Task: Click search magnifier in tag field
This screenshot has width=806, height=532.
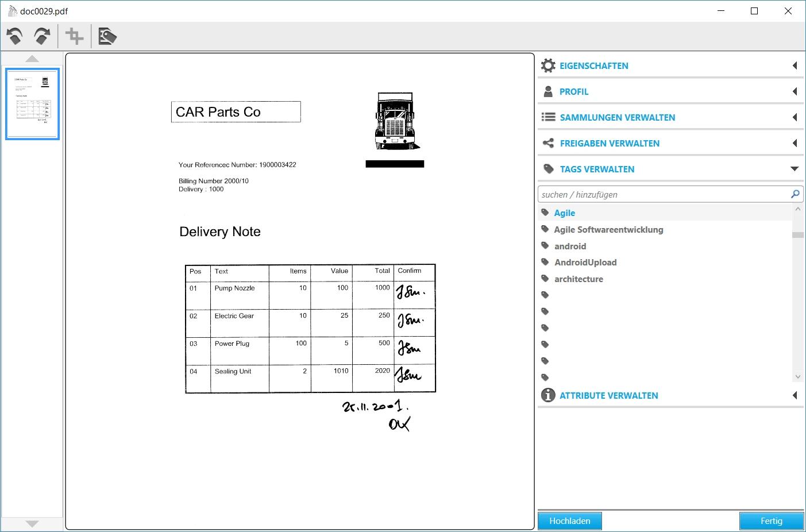Action: pyautogui.click(x=795, y=194)
